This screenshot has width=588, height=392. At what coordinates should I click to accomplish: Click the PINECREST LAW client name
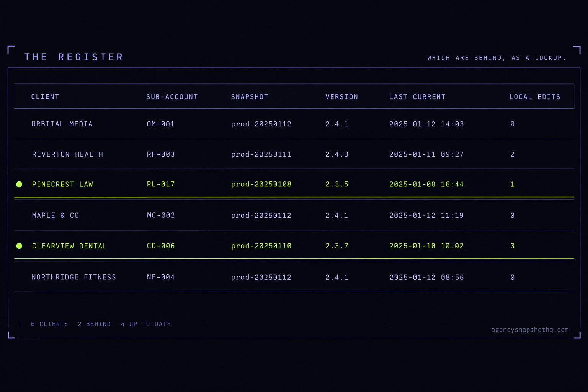tap(62, 185)
